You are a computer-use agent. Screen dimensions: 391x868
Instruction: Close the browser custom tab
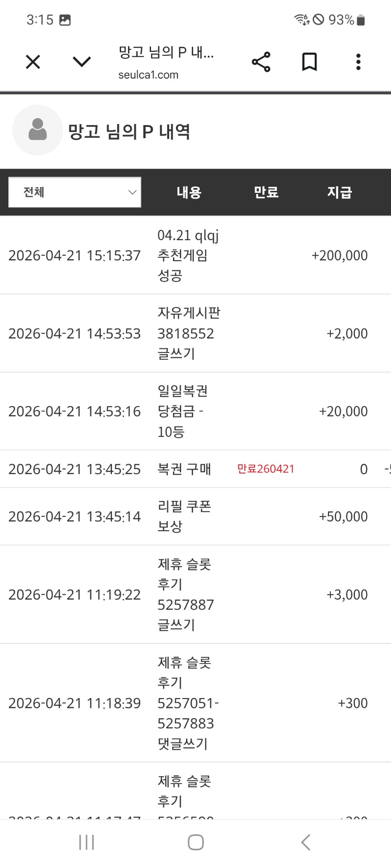[33, 62]
